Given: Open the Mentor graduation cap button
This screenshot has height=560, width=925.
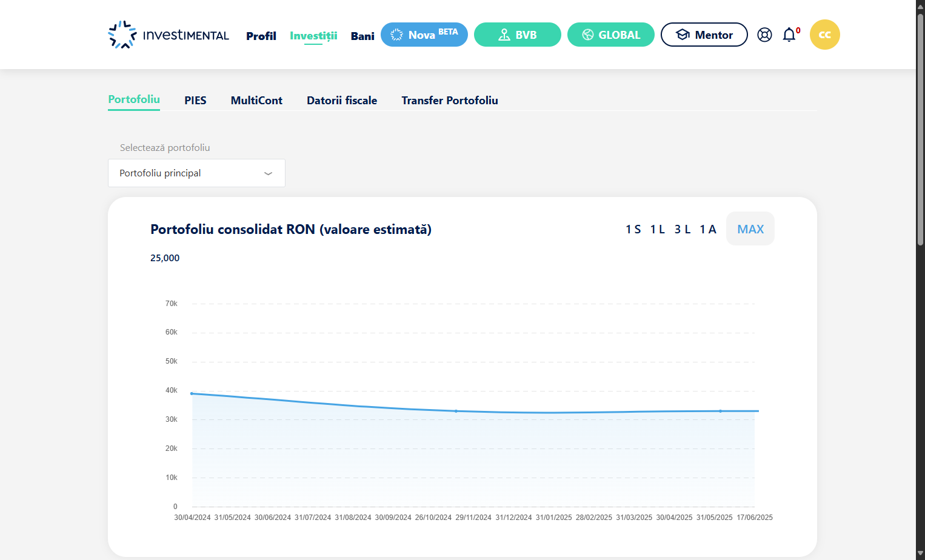Looking at the screenshot, I should point(704,35).
